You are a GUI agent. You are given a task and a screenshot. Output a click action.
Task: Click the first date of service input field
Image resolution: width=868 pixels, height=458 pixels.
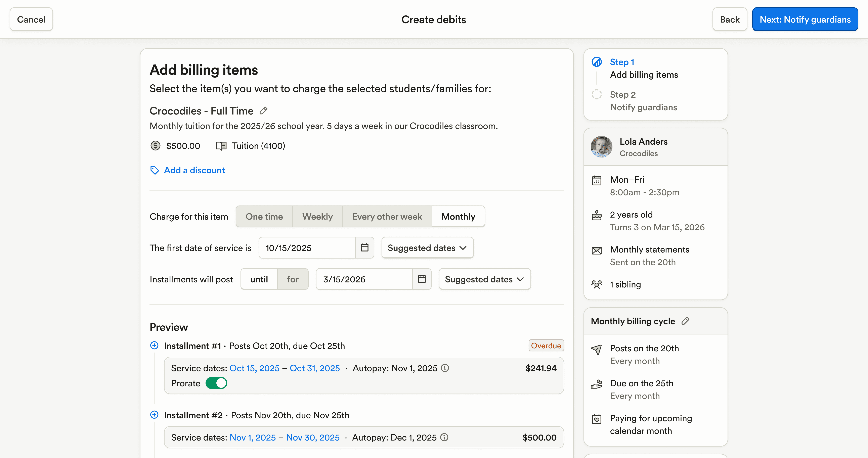coord(307,248)
